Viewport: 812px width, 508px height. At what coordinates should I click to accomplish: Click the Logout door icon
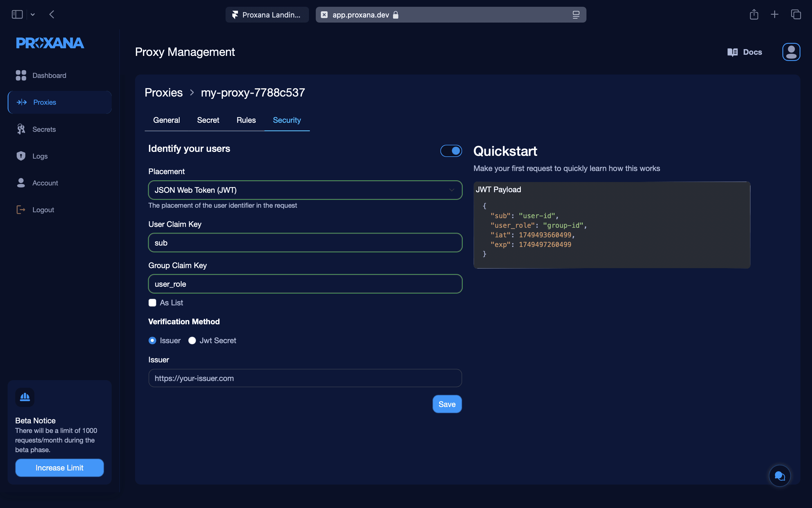pos(21,210)
